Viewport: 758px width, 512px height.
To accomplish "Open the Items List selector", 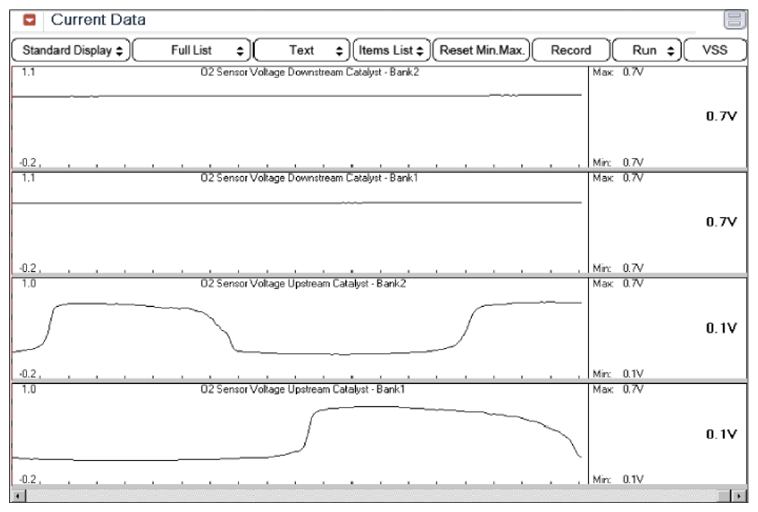I will 391,49.
